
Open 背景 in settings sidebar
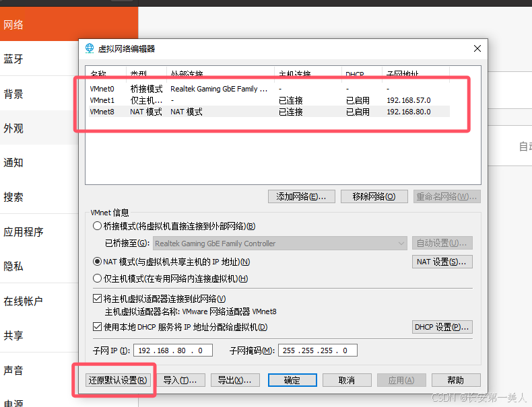(39, 94)
